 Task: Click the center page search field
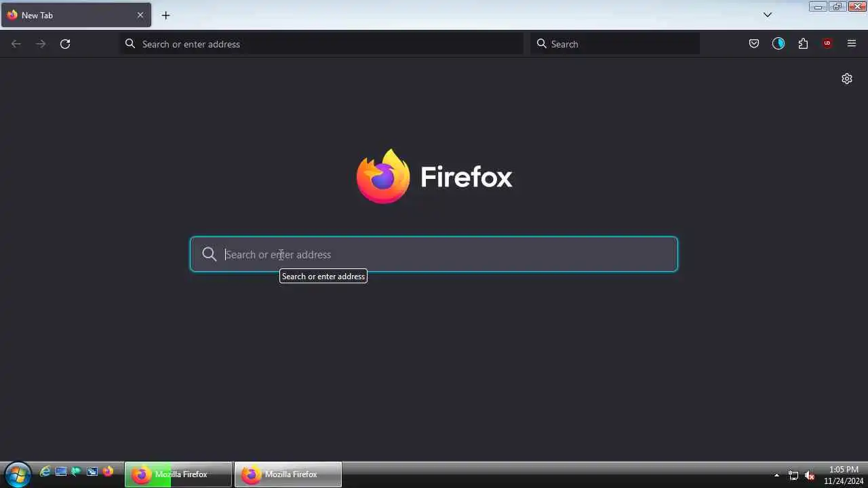[434, 254]
